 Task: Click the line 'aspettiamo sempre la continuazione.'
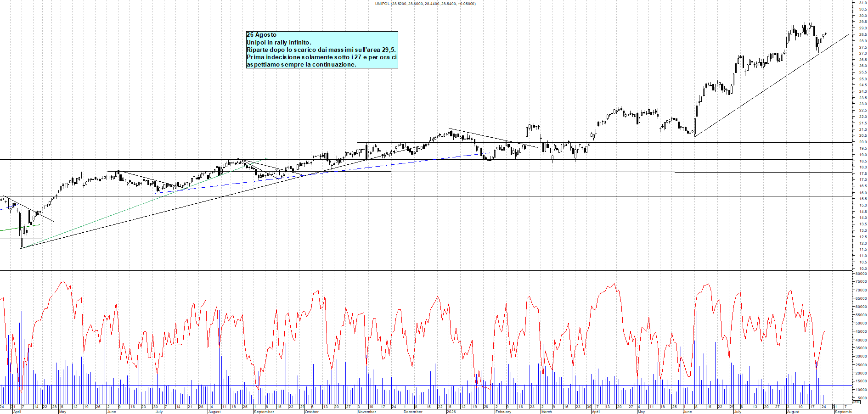(x=301, y=64)
